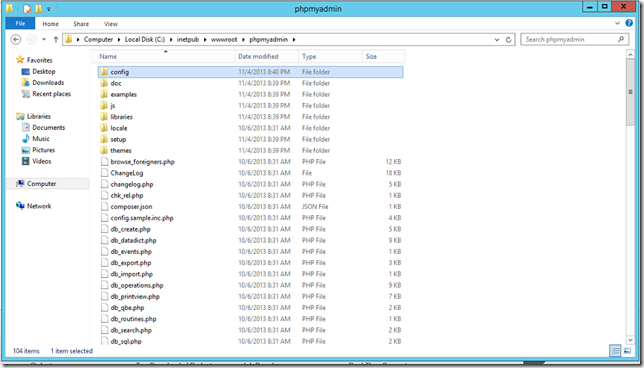The width and height of the screenshot is (644, 368).
Task: Select the doc folder icon
Action: 104,83
